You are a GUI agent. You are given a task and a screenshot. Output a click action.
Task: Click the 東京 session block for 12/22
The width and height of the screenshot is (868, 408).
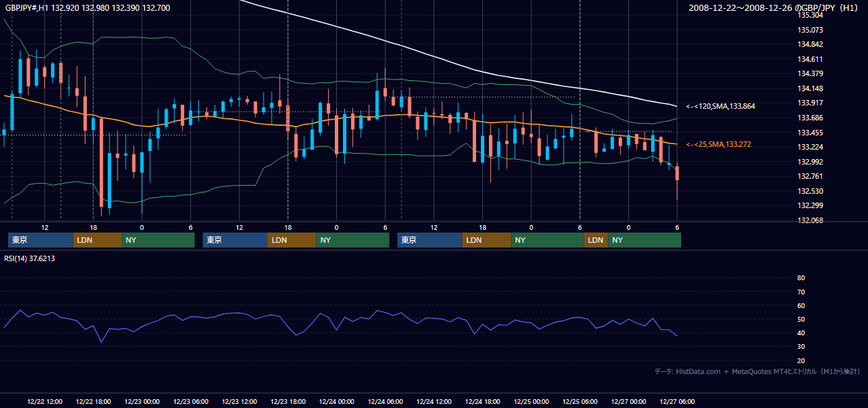click(40, 240)
